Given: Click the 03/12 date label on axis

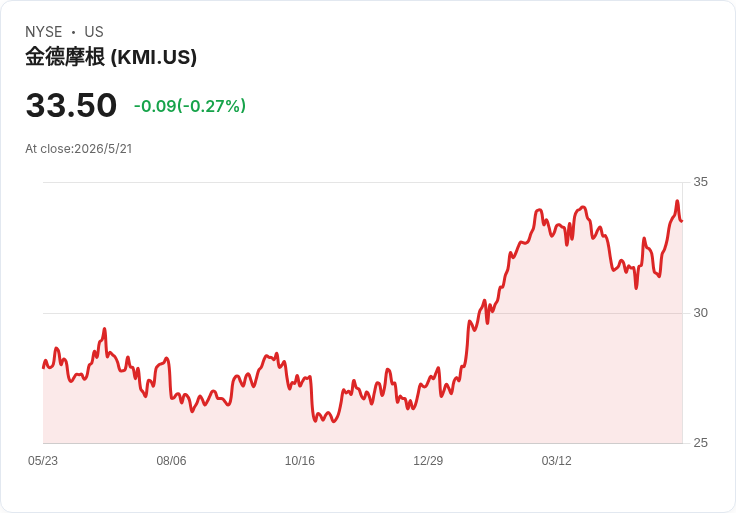Looking at the screenshot, I should pyautogui.click(x=556, y=461).
